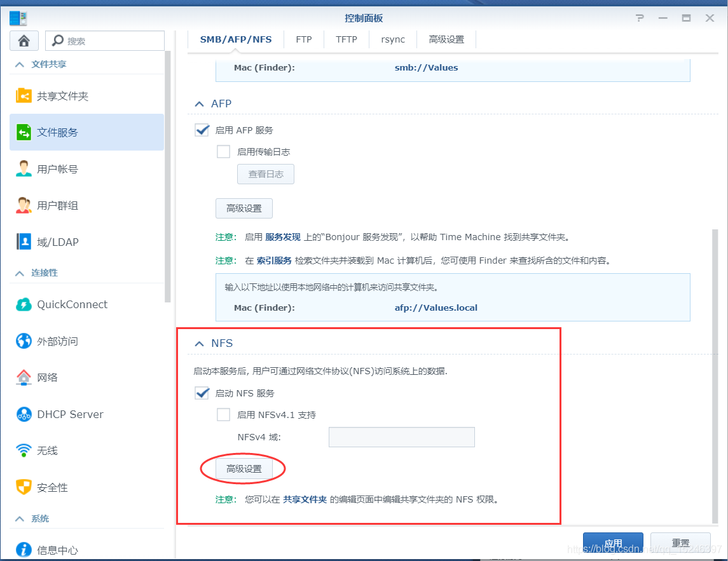Select the 用户帐号 sidebar label
The width and height of the screenshot is (728, 561).
(58, 170)
